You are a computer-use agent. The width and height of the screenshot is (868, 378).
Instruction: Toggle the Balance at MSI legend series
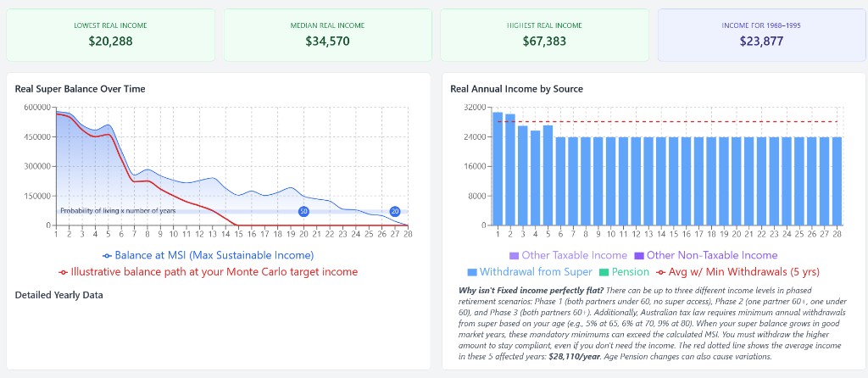208,255
